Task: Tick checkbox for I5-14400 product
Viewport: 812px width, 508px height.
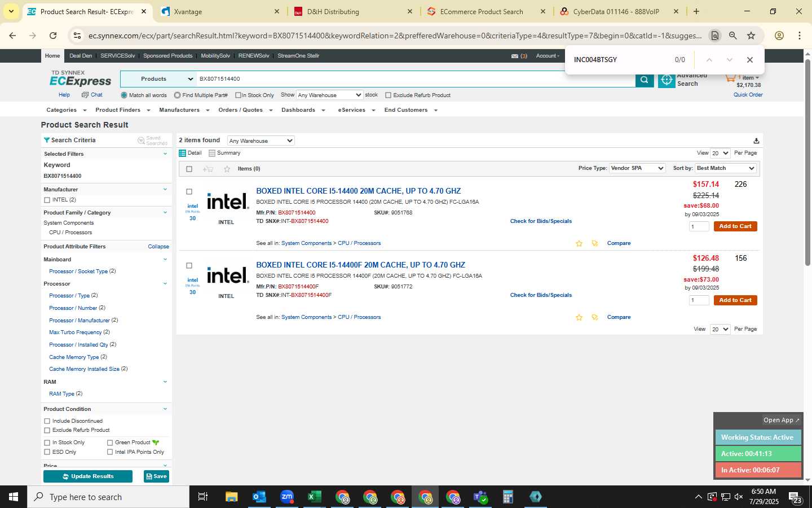Action: click(x=189, y=192)
